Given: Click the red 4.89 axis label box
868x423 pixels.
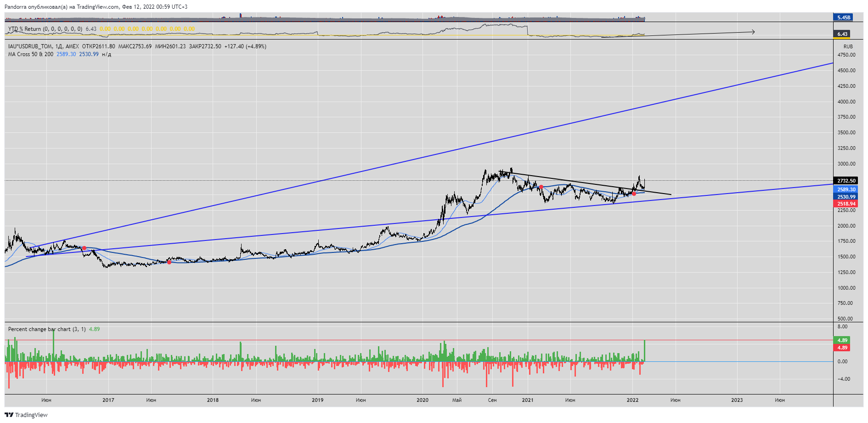Looking at the screenshot, I should (x=841, y=348).
